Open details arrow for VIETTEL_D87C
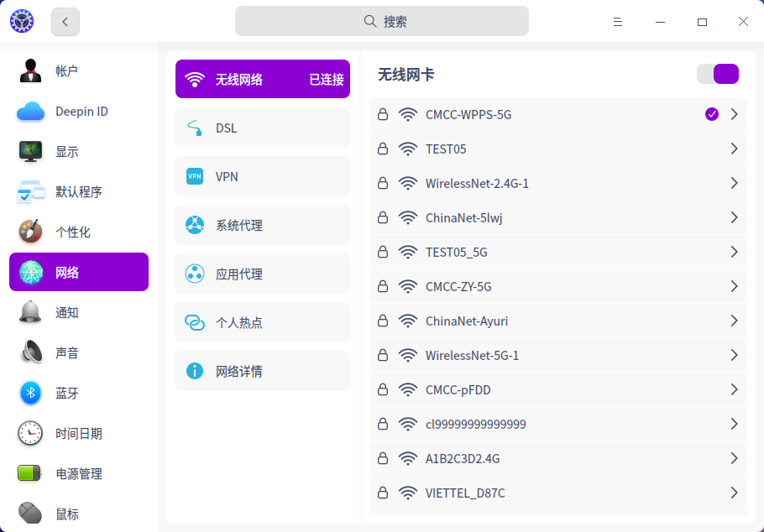This screenshot has height=532, width=764. click(x=735, y=493)
